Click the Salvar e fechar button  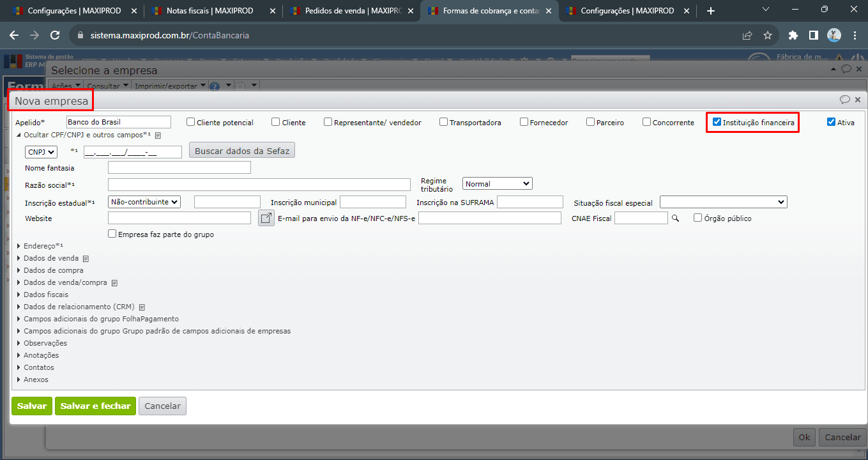[95, 406]
